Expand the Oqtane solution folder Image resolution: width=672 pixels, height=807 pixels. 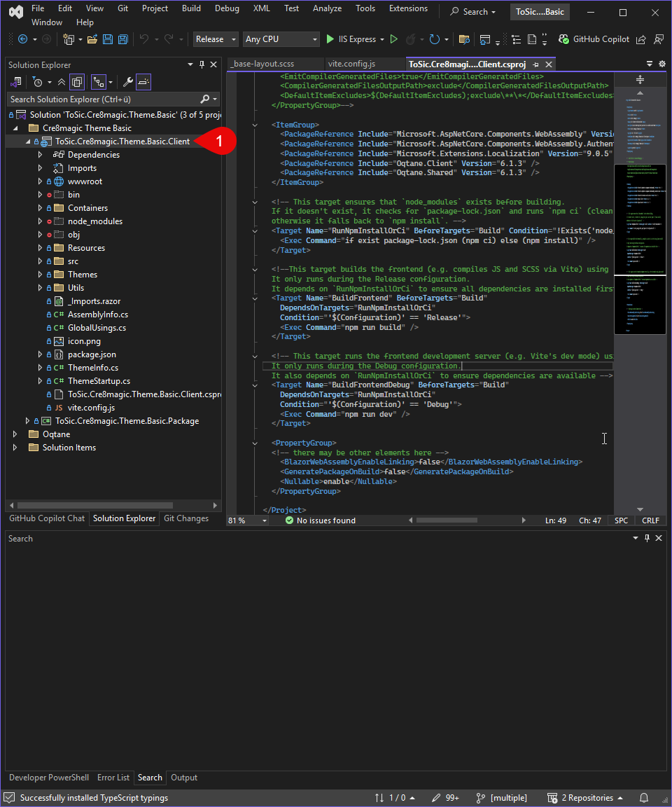tap(15, 434)
